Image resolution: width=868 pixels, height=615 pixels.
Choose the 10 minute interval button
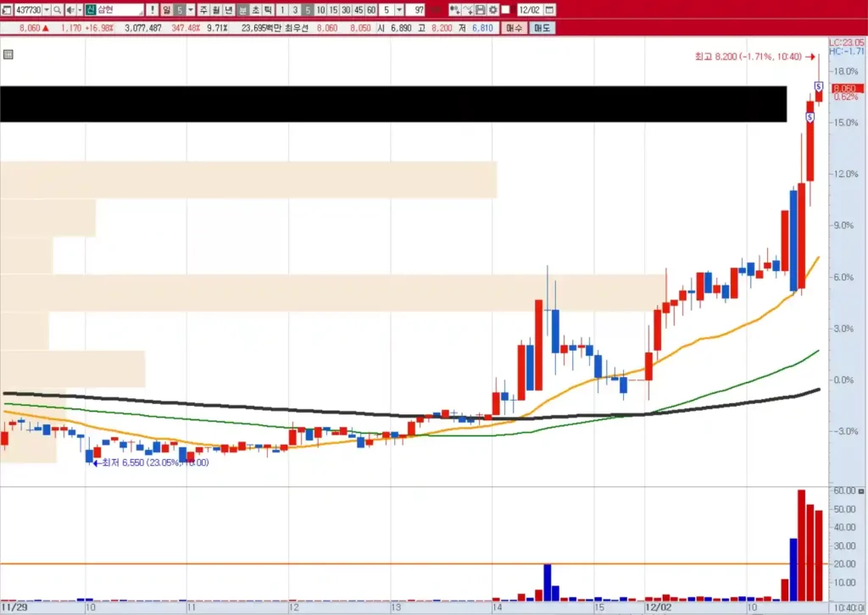pyautogui.click(x=320, y=10)
